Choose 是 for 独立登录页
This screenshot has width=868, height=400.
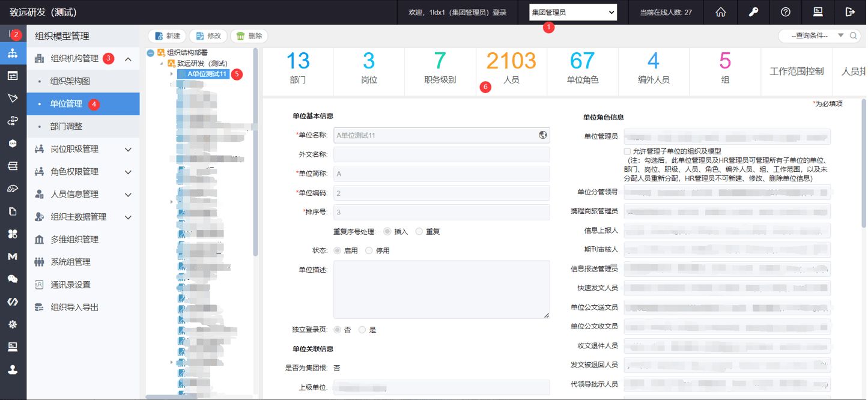(x=362, y=330)
